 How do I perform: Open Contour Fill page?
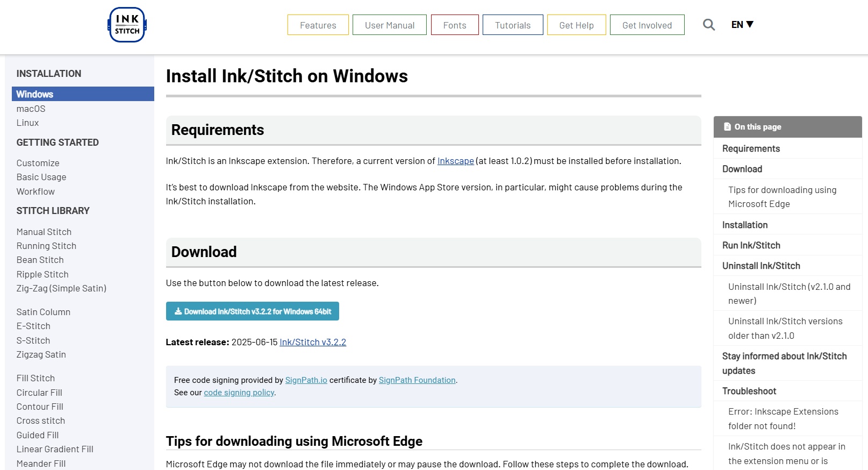point(40,407)
